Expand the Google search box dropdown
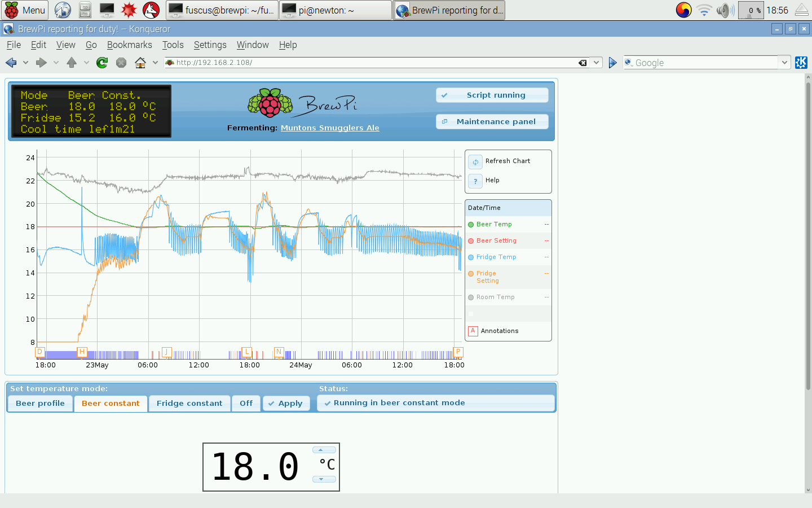Viewport: 812px width, 508px height. [784, 63]
